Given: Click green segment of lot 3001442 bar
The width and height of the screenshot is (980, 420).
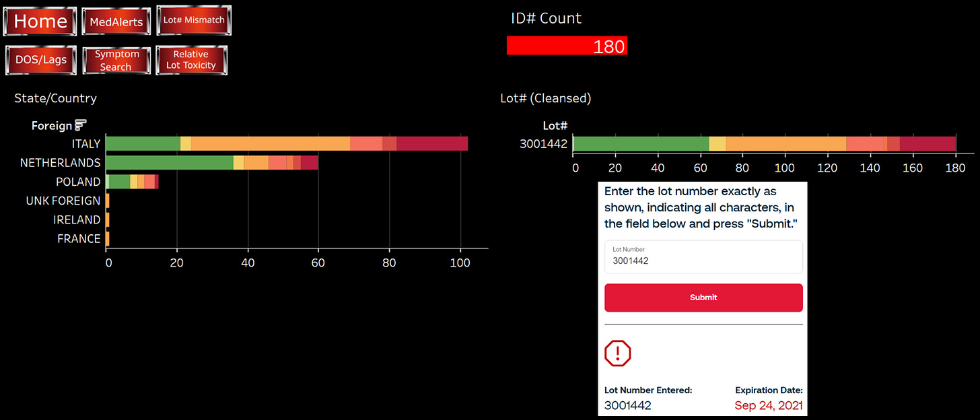Looking at the screenshot, I should 641,143.
